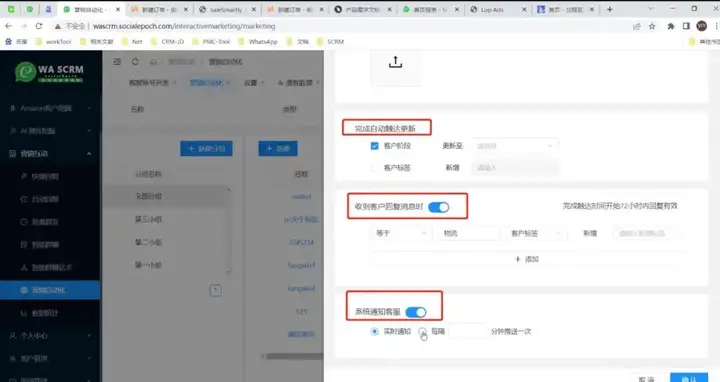Click the WA SCRM logo
Viewport: 720px width, 382px height.
point(50,72)
